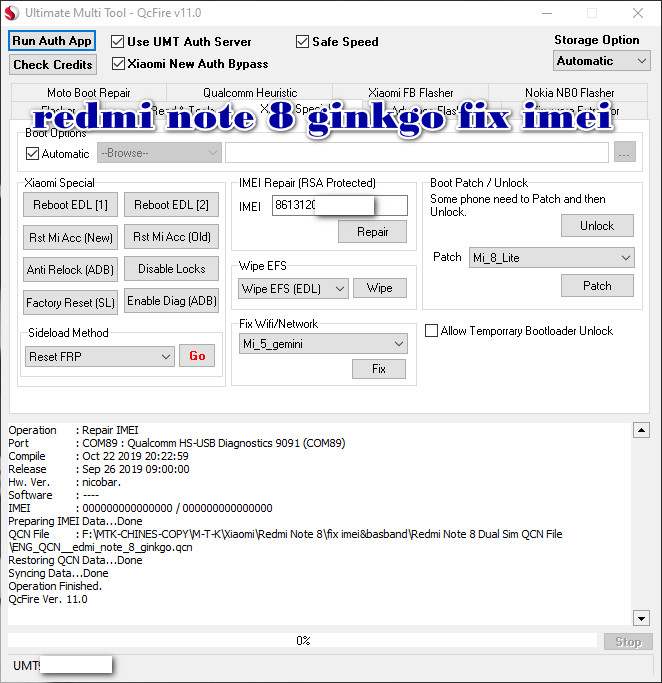Screen dimensions: 662x683
Task: Click the 'Compile' date log line
Action: point(98,456)
